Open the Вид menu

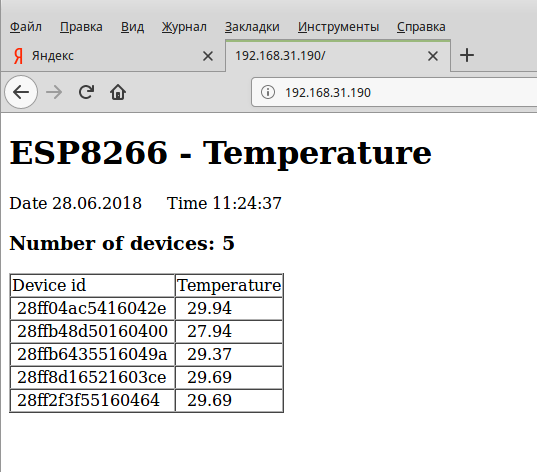tap(132, 27)
